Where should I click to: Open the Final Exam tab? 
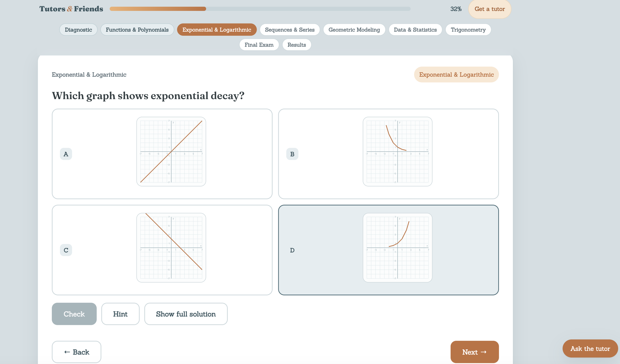coord(259,45)
